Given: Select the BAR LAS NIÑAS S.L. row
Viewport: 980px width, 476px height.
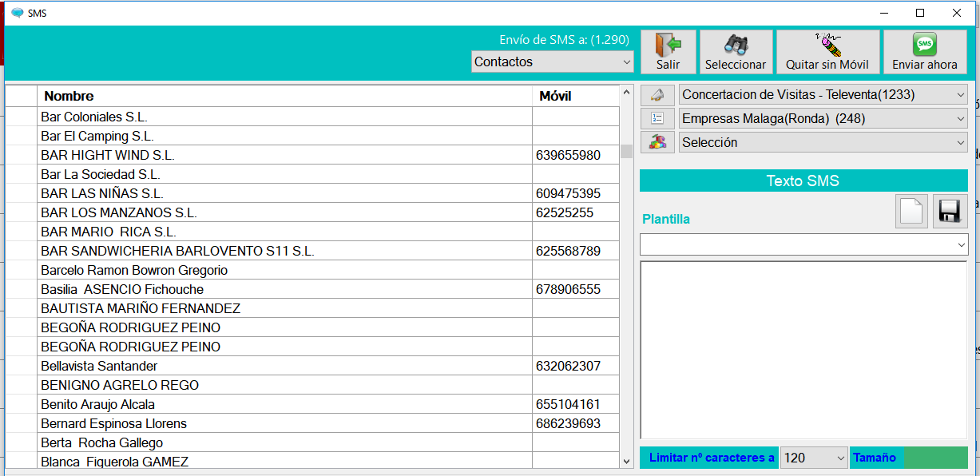Looking at the screenshot, I should pyautogui.click(x=312, y=193).
